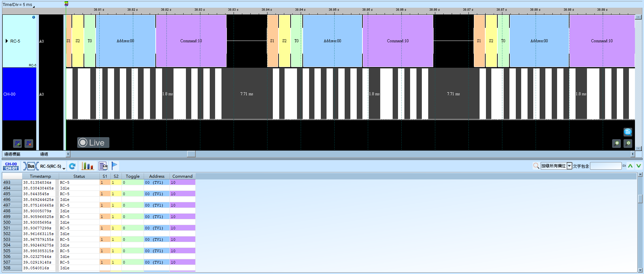
Task: Open RC-5 bus settings gear
Action: (34, 17)
